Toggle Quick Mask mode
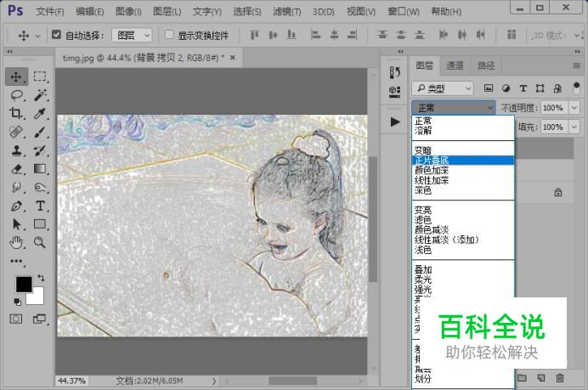588x390 pixels. (x=16, y=319)
